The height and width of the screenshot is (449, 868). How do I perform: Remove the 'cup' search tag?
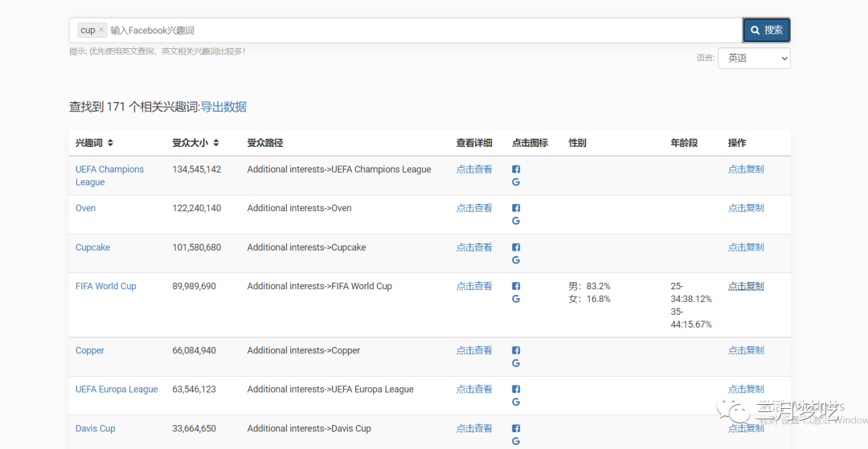coord(101,30)
